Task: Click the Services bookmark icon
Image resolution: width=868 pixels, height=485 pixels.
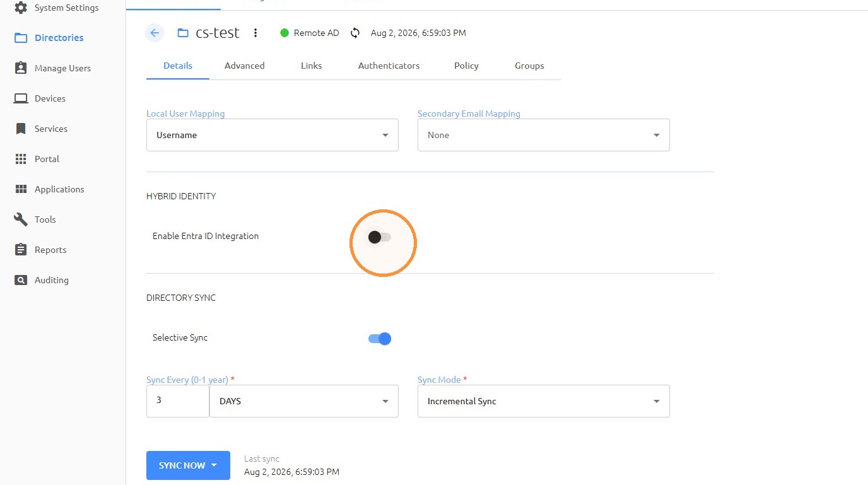Action: click(x=21, y=129)
